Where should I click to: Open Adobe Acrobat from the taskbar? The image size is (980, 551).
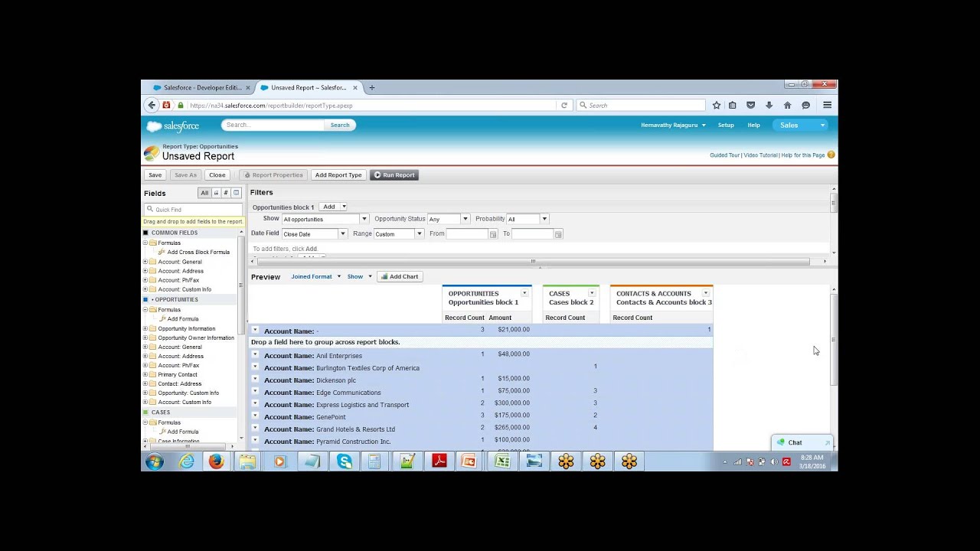[439, 461]
